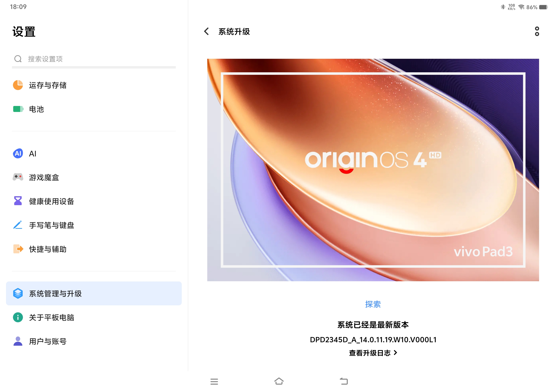Tap the OriginOS 4 banner image
The height and width of the screenshot is (392, 558).
pyautogui.click(x=373, y=170)
